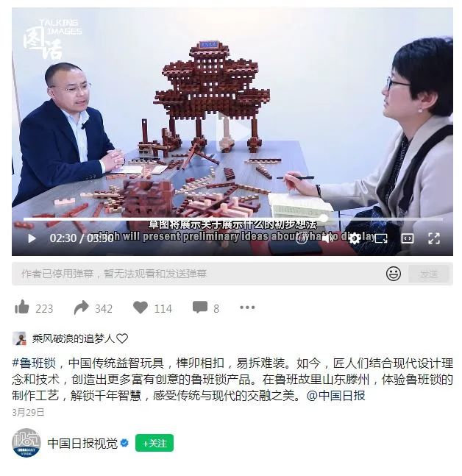The image size is (462, 476).
Task: Open 乘风破浪的追梦人 user profile
Action: 73,338
